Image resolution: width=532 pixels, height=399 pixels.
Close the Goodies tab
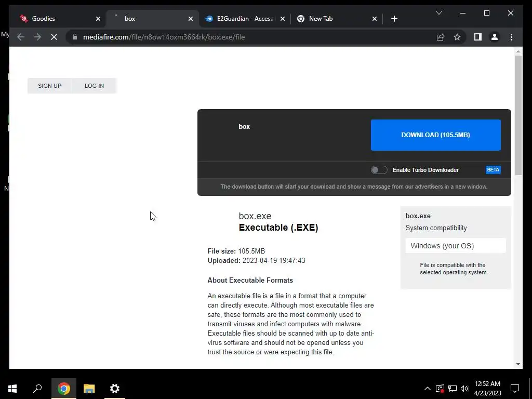[98, 19]
